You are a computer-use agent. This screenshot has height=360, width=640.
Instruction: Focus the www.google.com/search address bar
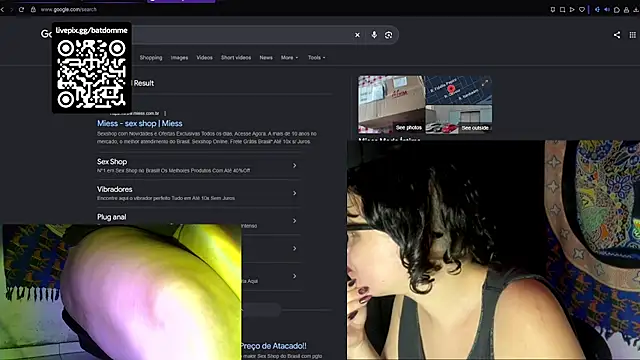click(x=69, y=9)
